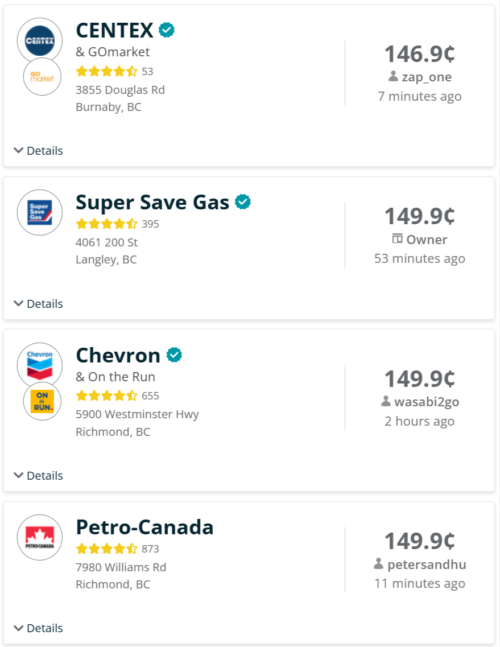This screenshot has width=500, height=647.
Task: Click the 146.9¢ price at CENTEX
Action: (x=420, y=54)
